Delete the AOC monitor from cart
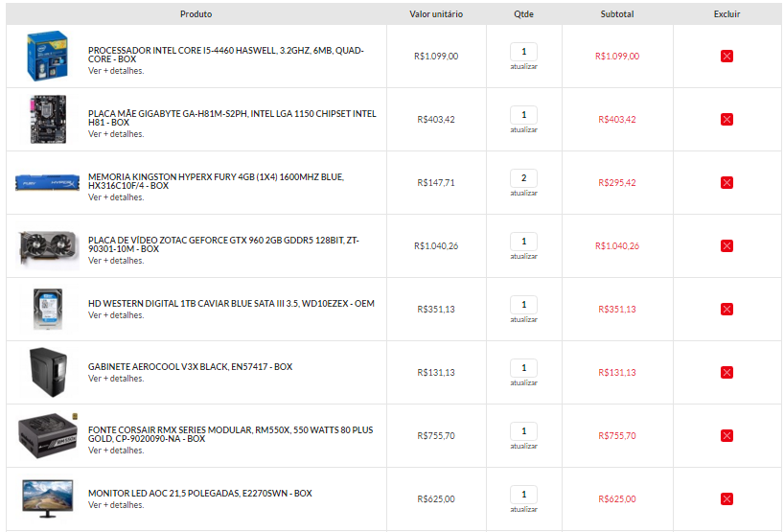 [726, 499]
